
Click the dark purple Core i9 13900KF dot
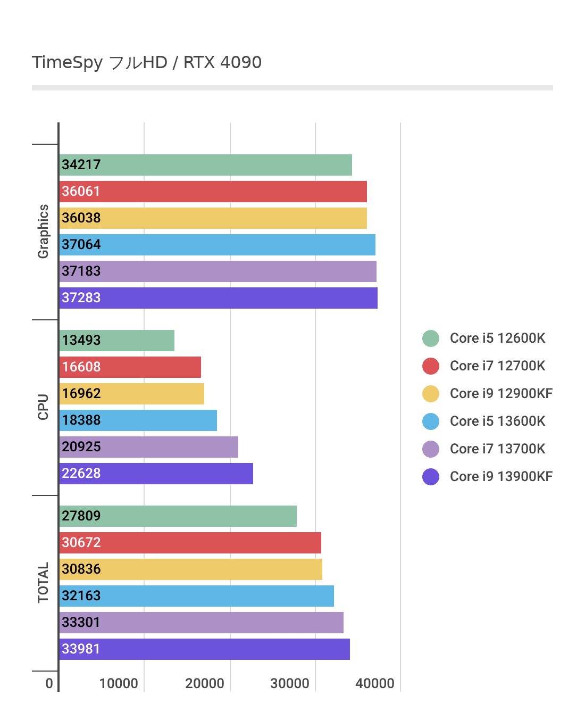tap(431, 477)
